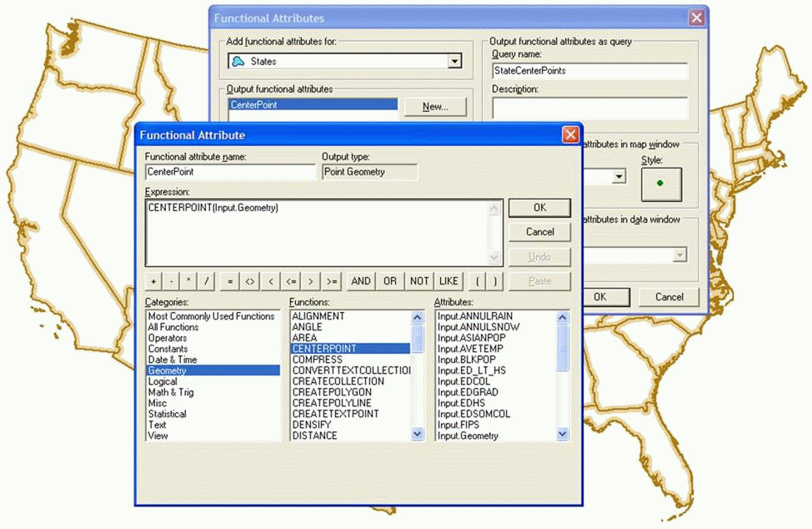Image resolution: width=812 pixels, height=529 pixels.
Task: Select Geometry in the Categories list
Action: (x=212, y=370)
